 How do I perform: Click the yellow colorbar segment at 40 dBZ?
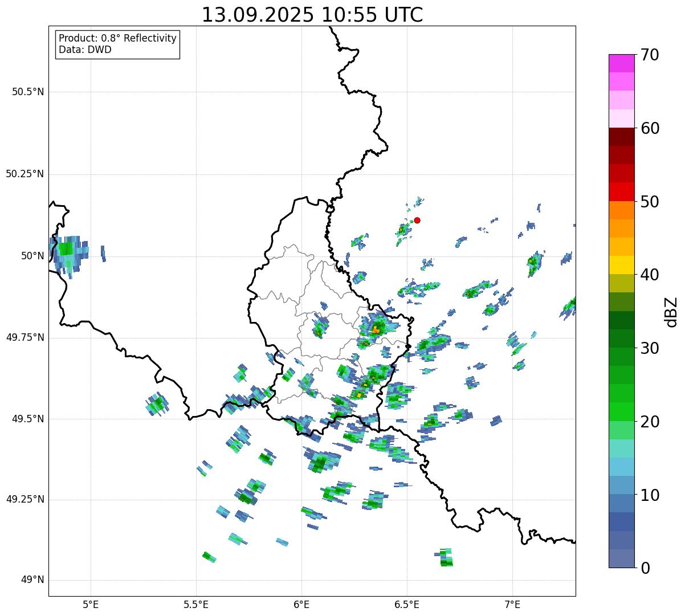pyautogui.click(x=621, y=265)
